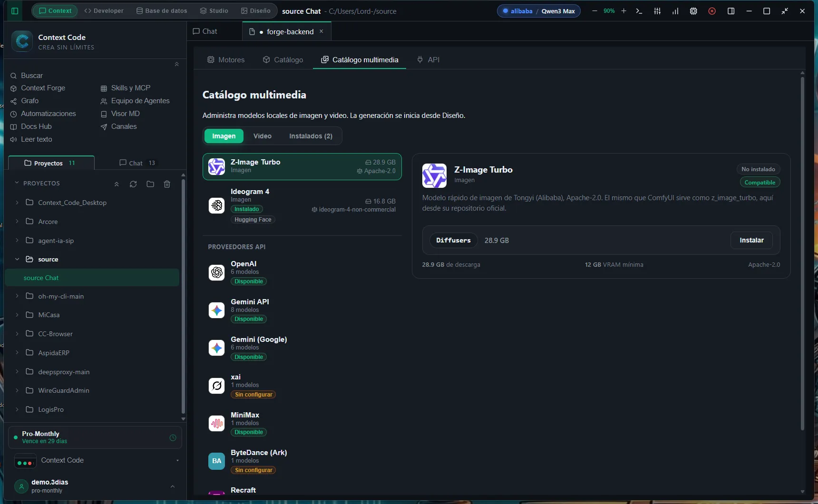Switch to Studio mode

(x=214, y=11)
